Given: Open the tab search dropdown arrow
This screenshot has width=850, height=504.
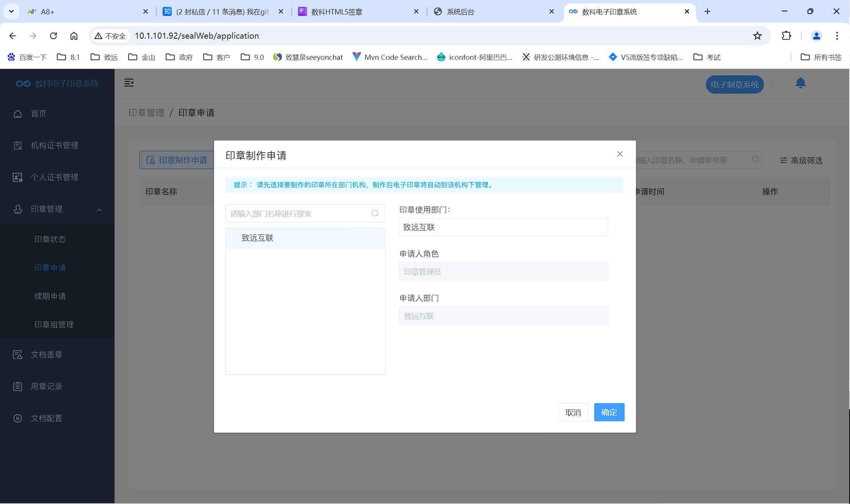Looking at the screenshot, I should click(11, 11).
